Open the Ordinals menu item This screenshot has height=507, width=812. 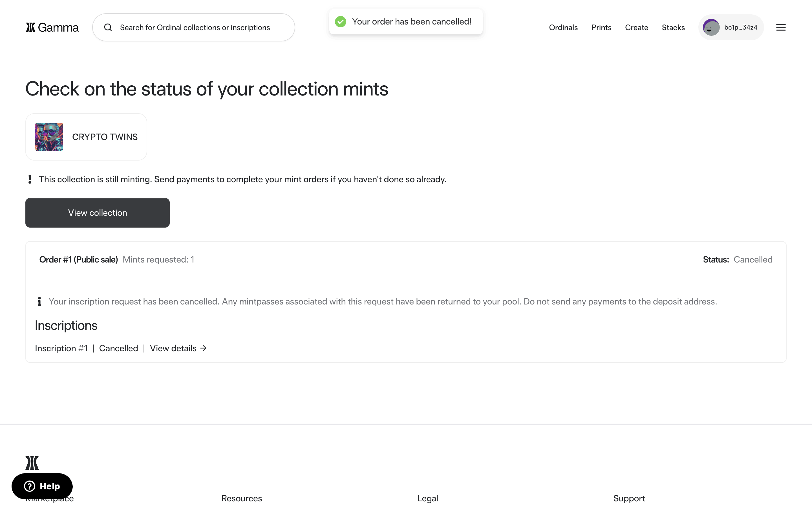pos(563,28)
